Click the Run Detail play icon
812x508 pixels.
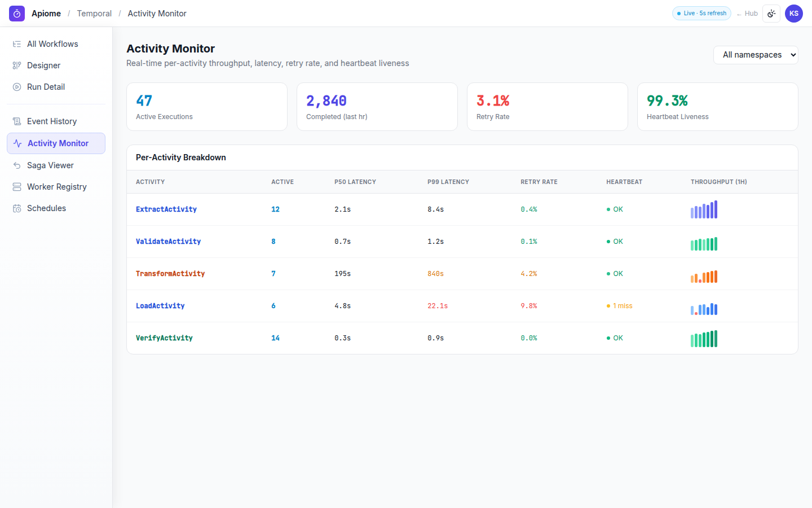click(17, 87)
